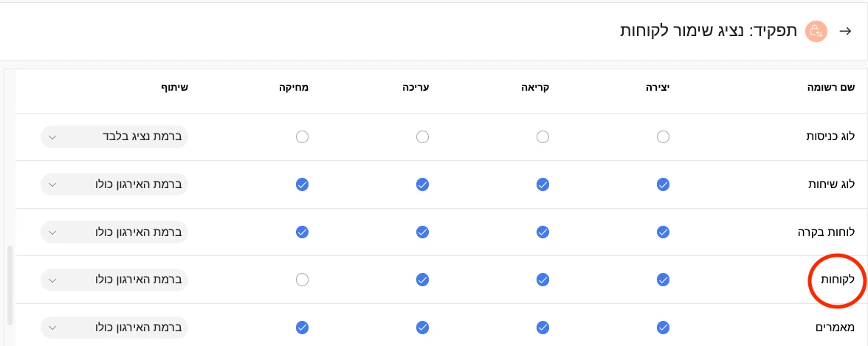Click the back arrow next to role title
This screenshot has height=346, width=868.
(x=846, y=32)
